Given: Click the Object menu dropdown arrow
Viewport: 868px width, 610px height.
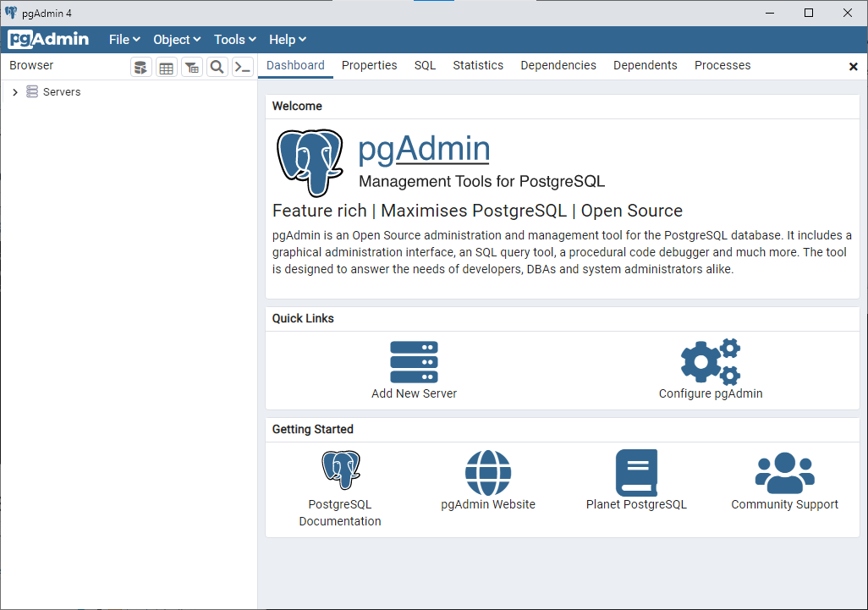Looking at the screenshot, I should point(196,40).
